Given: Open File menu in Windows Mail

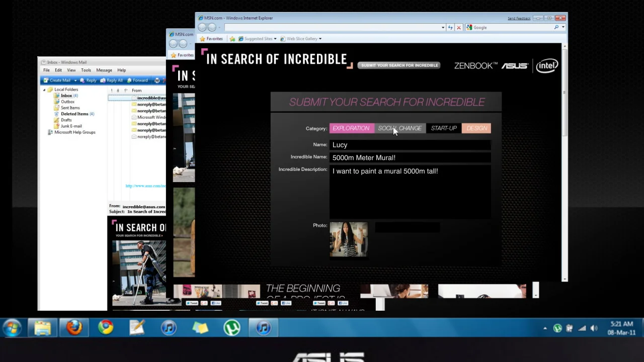Looking at the screenshot, I should pos(46,70).
